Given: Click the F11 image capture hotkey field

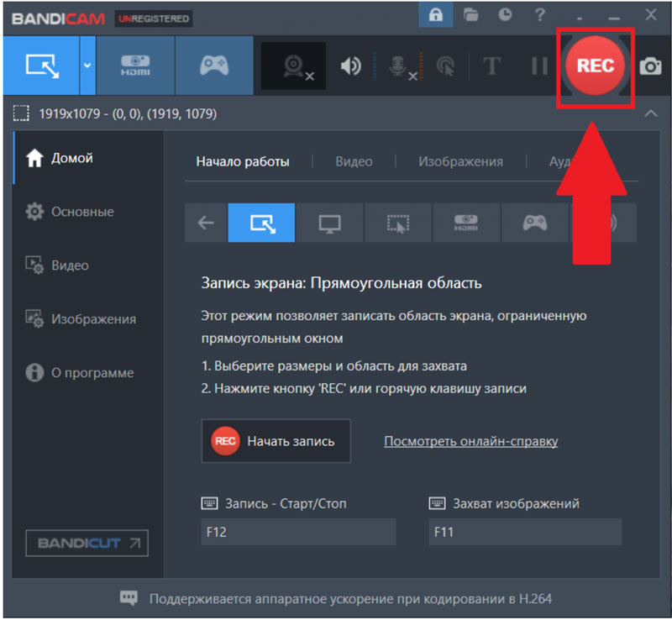Looking at the screenshot, I should pos(526,532).
